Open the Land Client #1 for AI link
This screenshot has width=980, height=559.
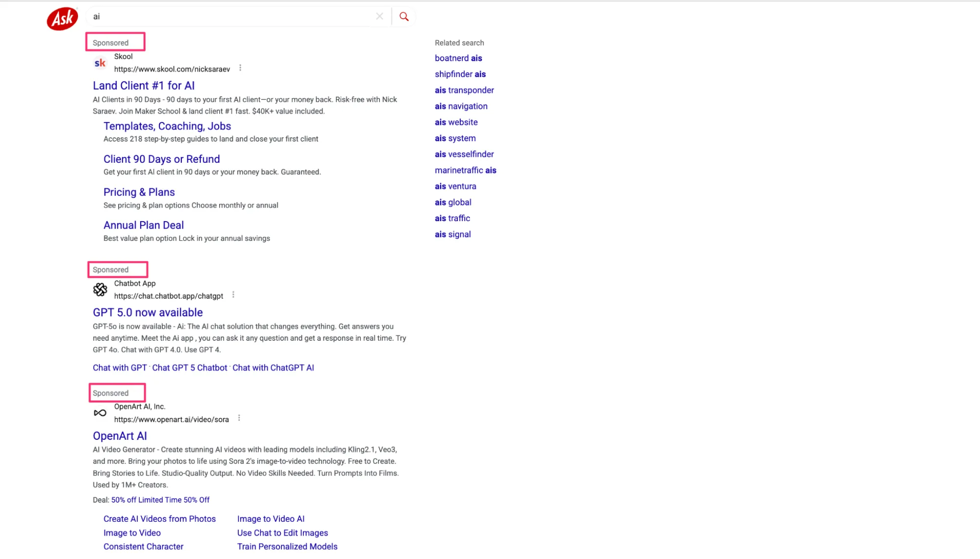point(144,86)
